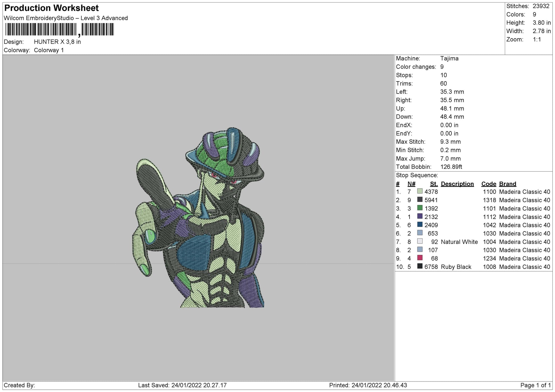Click stitch count '6758' in stop 10

[431, 267]
